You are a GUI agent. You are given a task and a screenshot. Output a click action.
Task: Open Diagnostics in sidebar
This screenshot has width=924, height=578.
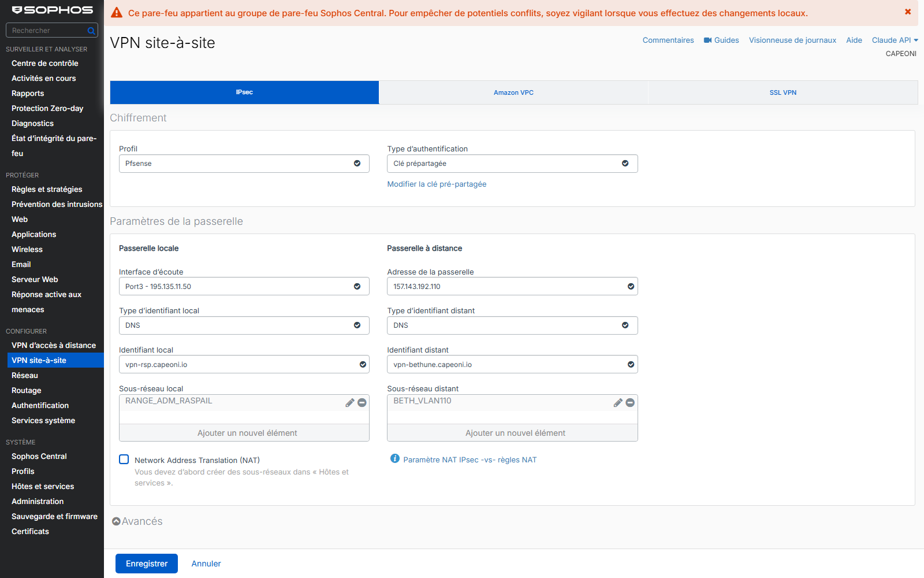(x=32, y=124)
